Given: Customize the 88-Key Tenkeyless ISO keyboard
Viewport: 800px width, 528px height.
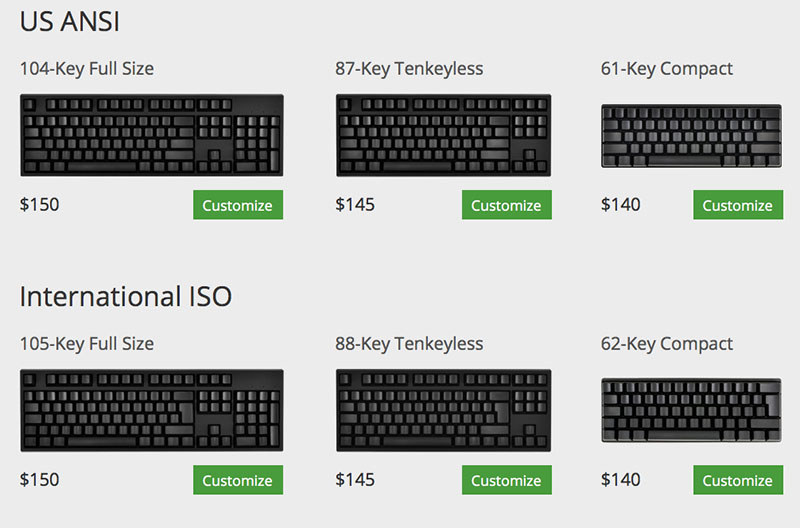Looking at the screenshot, I should (505, 480).
